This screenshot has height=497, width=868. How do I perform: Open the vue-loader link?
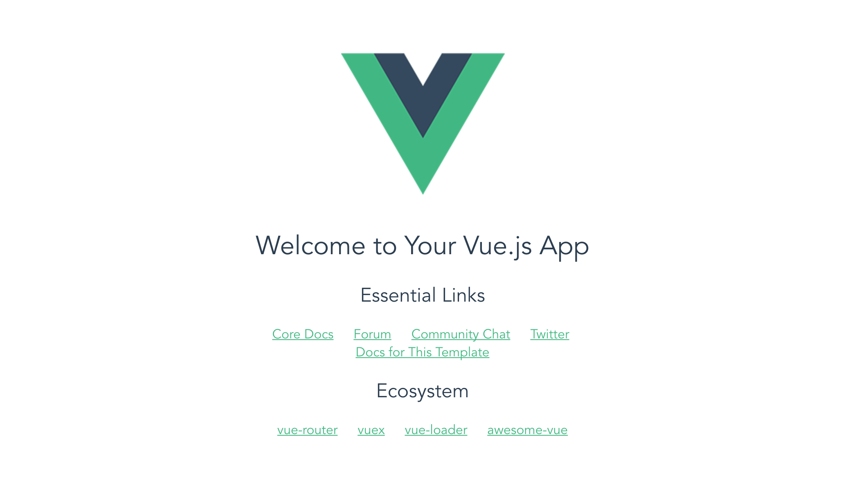[436, 429]
